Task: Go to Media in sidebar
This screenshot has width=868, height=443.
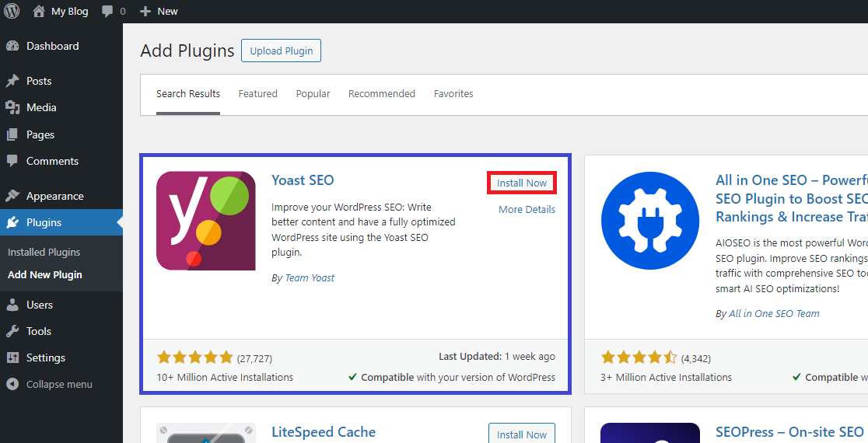Action: [x=41, y=107]
